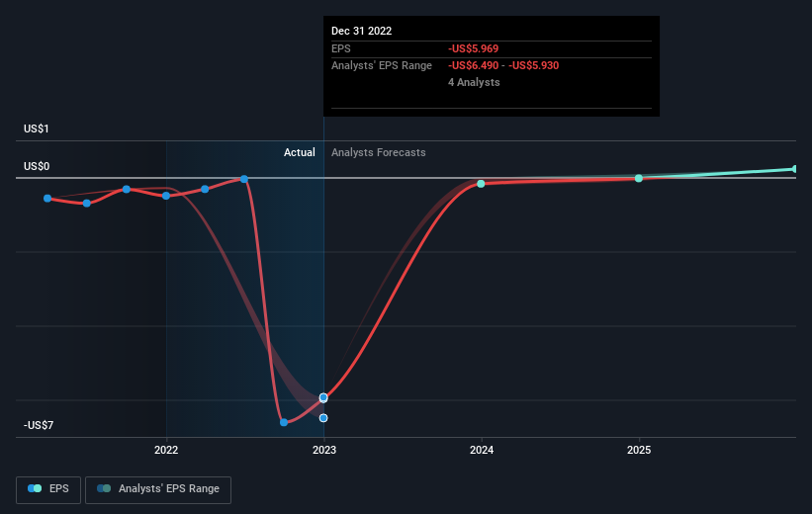Click the EPS legend color dot icon
The image size is (812, 514).
[x=35, y=488]
